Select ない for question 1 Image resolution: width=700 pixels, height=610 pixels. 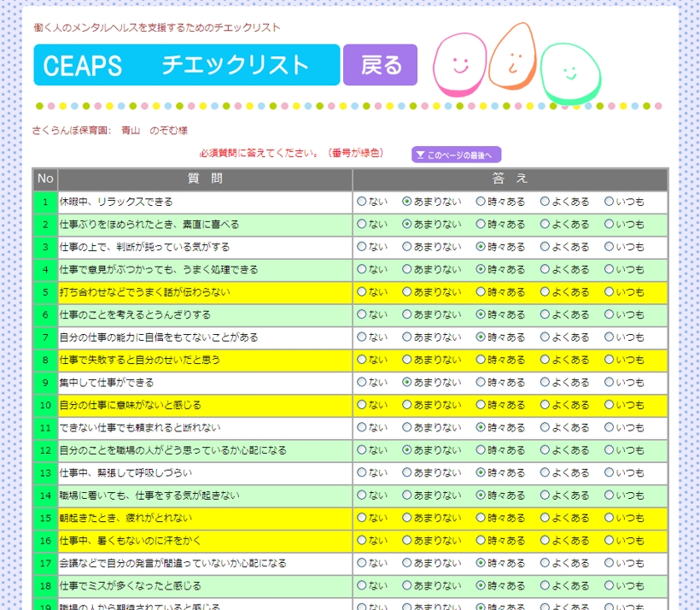coord(361,202)
